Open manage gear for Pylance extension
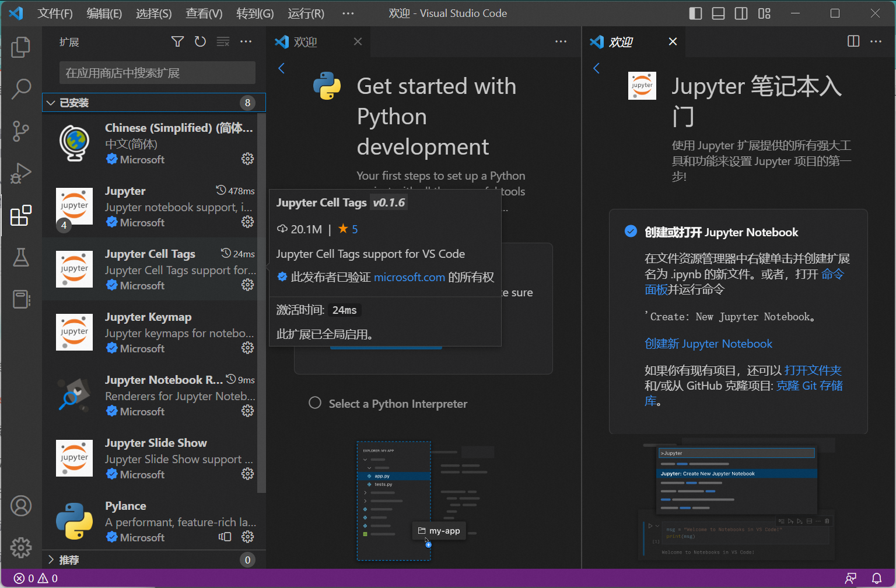The width and height of the screenshot is (896, 588). coord(248,537)
